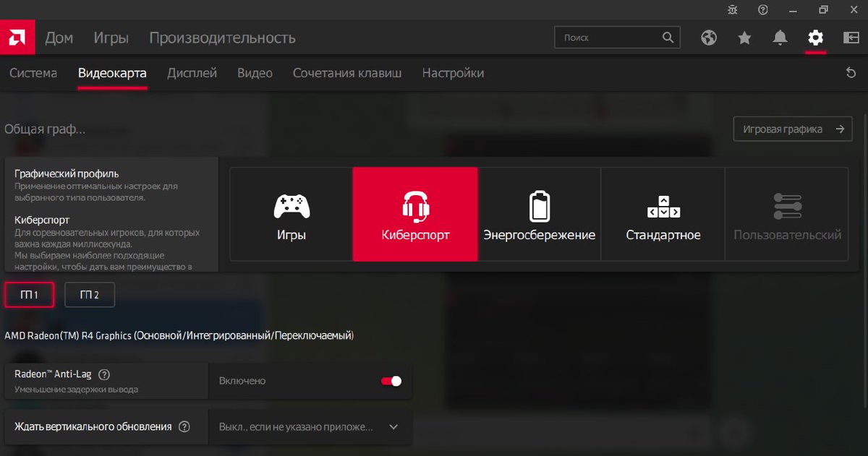This screenshot has height=456, width=868.
Task: Click the search magnifier icon
Action: (668, 38)
